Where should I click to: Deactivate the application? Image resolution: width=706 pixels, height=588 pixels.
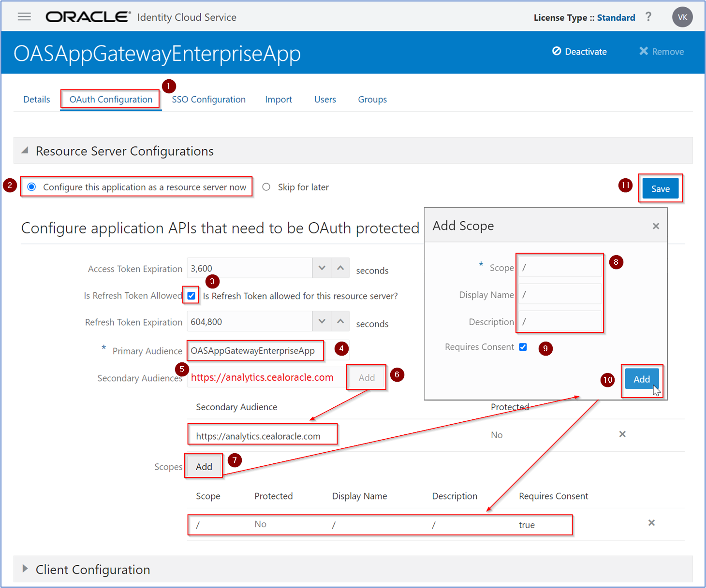click(579, 52)
